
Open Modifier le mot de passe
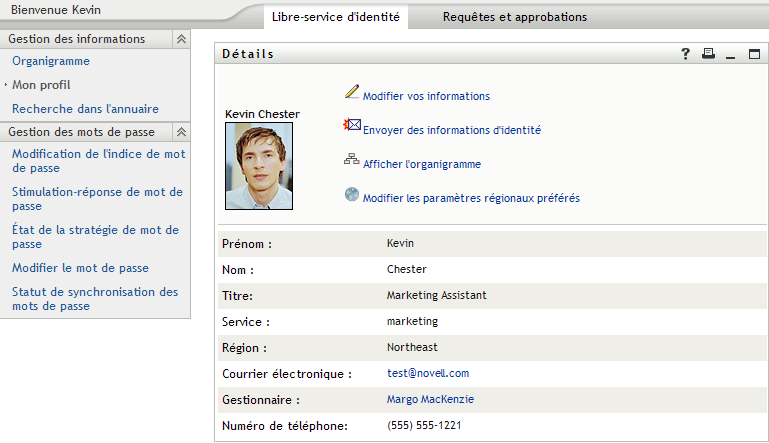[x=80, y=268]
